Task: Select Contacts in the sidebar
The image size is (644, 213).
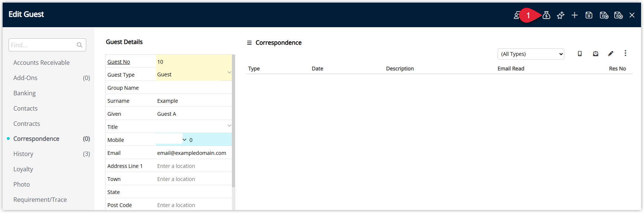Action: [25, 108]
